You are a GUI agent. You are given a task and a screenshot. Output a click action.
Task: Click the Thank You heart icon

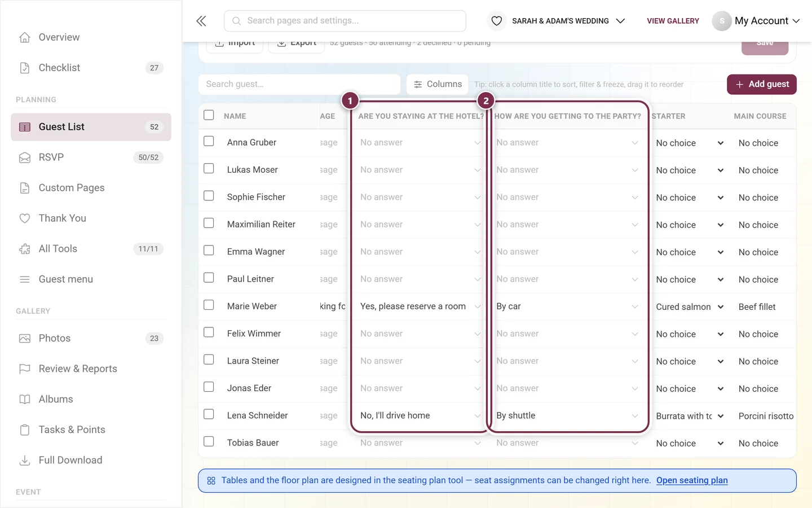tap(25, 218)
